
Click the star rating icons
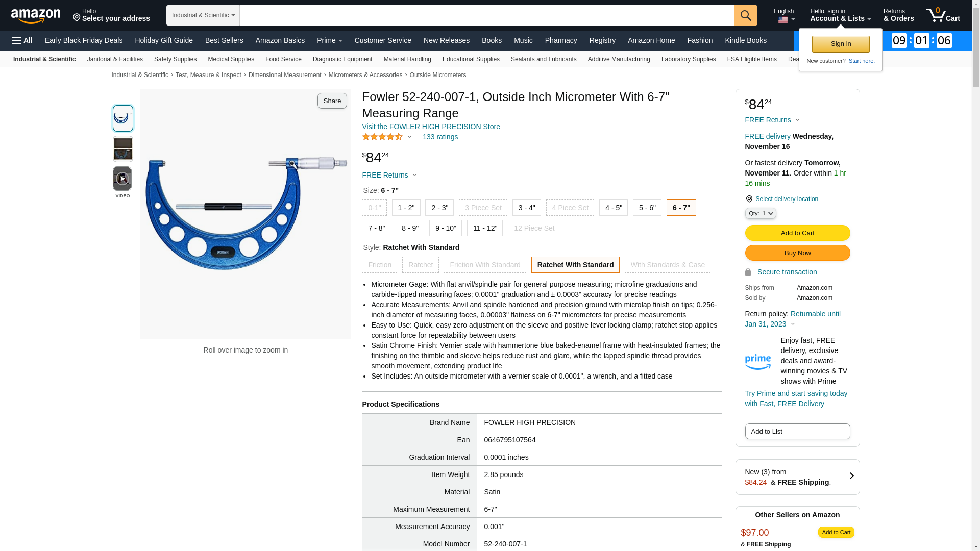pos(382,137)
